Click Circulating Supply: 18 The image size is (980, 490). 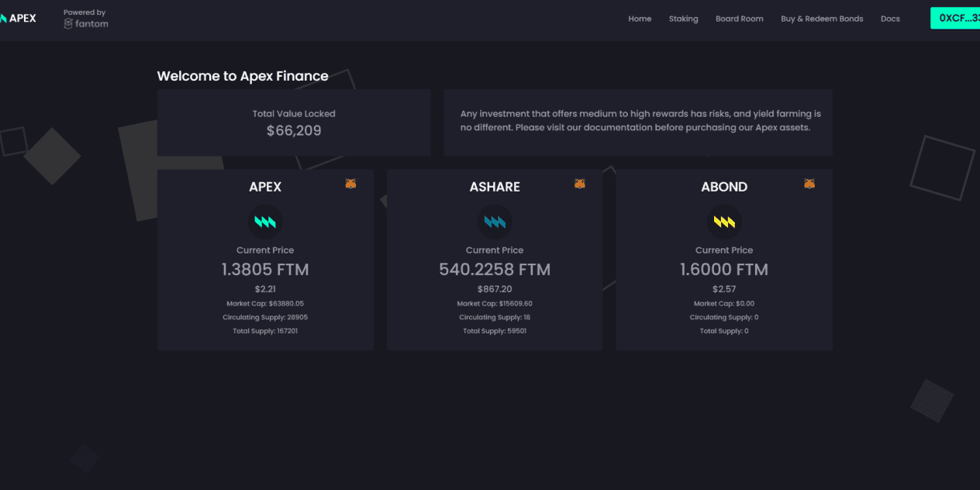(495, 318)
